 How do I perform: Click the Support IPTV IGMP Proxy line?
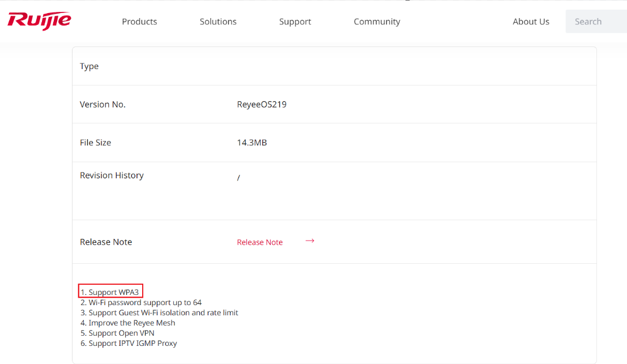point(129,343)
